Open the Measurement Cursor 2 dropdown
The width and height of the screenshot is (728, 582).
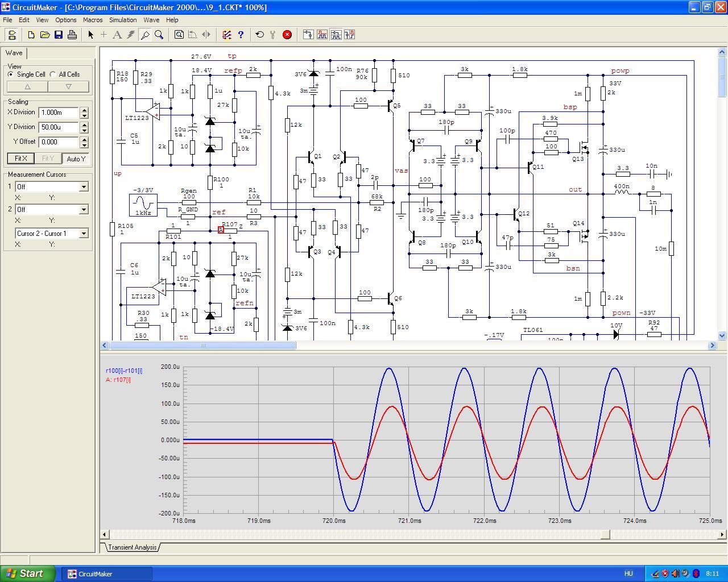[84, 210]
